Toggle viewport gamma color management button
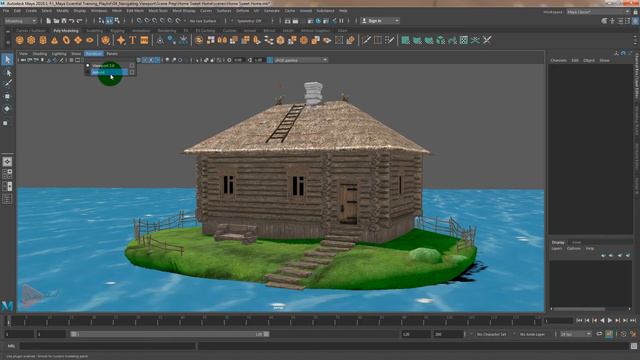The image size is (640, 360). (270, 60)
